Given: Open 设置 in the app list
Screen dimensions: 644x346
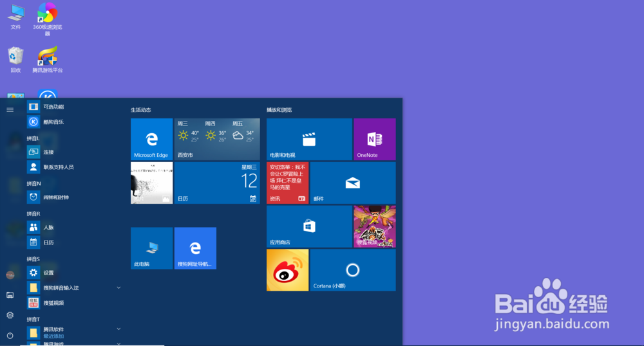Looking at the screenshot, I should pyautogui.click(x=74, y=273).
